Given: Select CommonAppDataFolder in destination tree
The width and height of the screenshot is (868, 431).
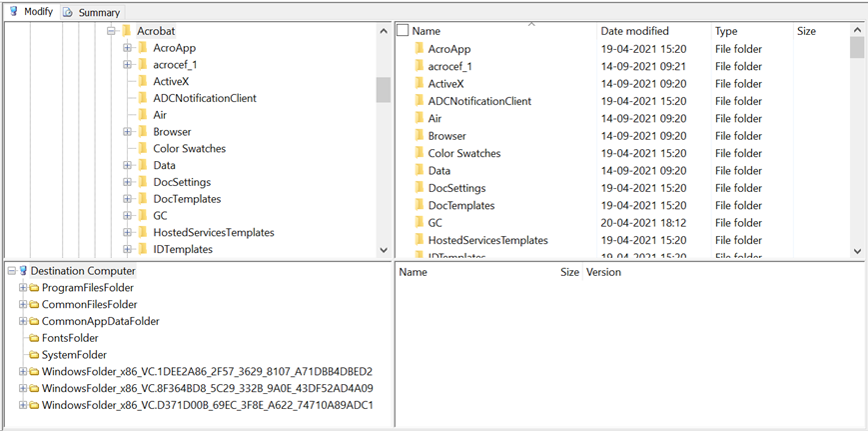Looking at the screenshot, I should coord(100,321).
